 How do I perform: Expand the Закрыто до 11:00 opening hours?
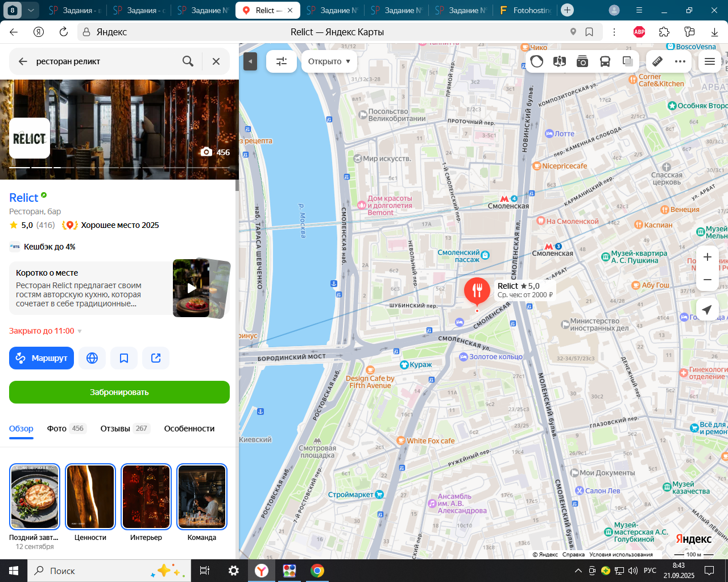(x=45, y=331)
